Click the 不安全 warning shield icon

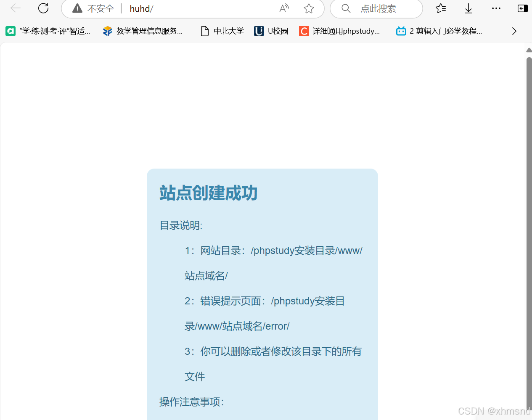pyautogui.click(x=77, y=8)
